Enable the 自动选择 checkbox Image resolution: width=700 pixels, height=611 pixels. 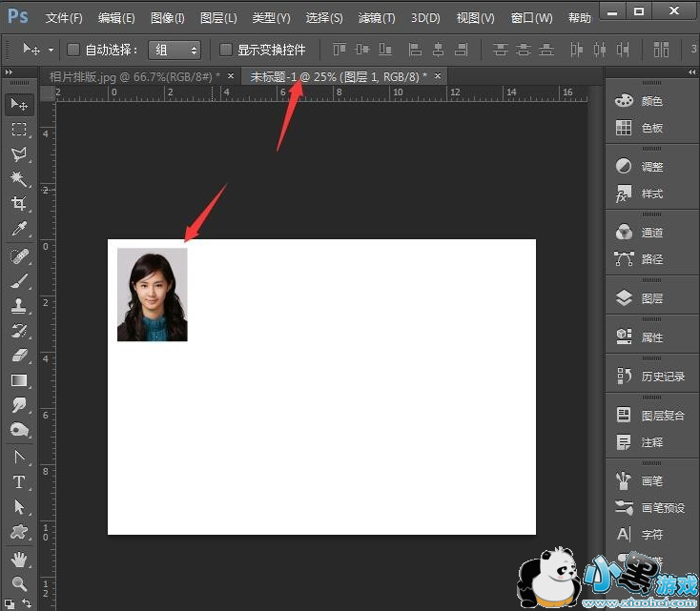[x=73, y=50]
